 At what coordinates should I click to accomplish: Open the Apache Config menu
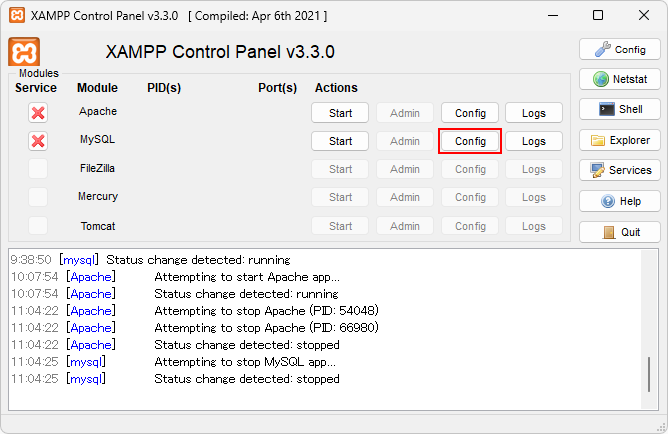pos(470,113)
